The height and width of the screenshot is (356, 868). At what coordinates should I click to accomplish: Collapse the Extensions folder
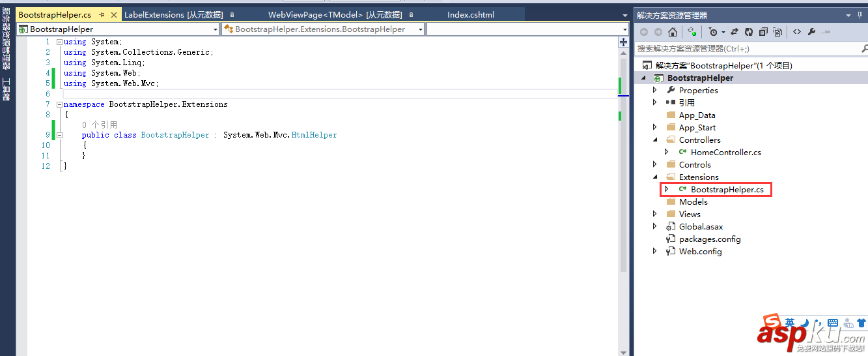click(x=655, y=177)
